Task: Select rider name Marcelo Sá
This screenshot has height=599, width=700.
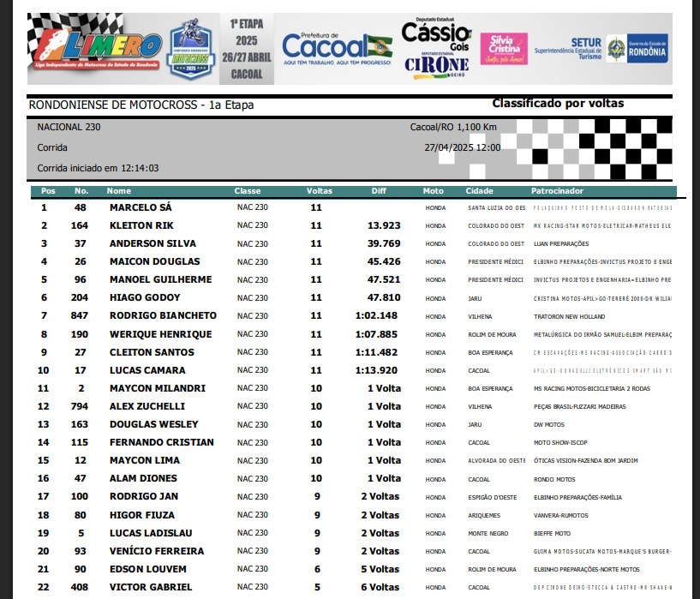Action: (141, 207)
